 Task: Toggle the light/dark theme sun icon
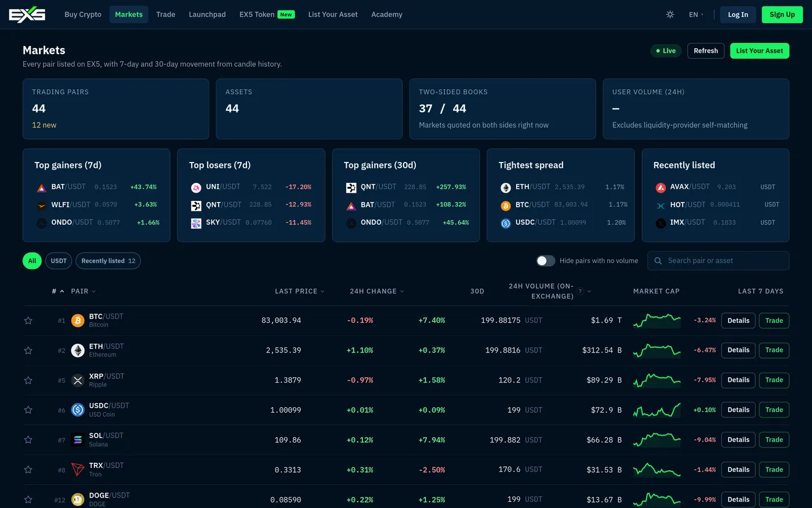670,15
